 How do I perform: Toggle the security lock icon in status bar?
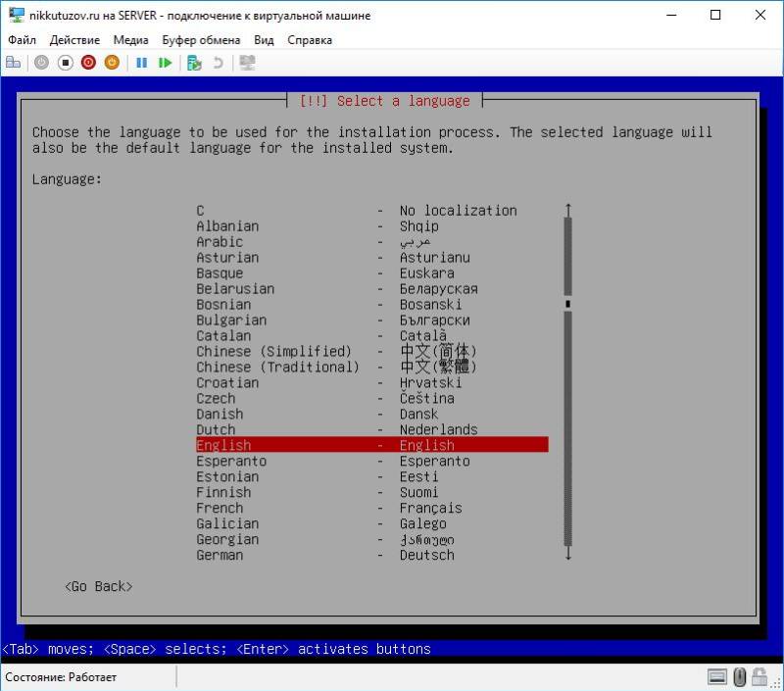[x=759, y=677]
